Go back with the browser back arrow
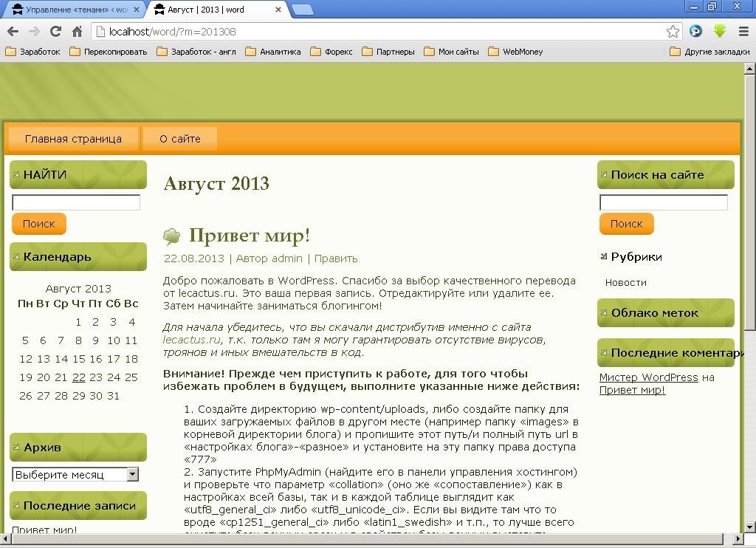The image size is (756, 548). 13,32
